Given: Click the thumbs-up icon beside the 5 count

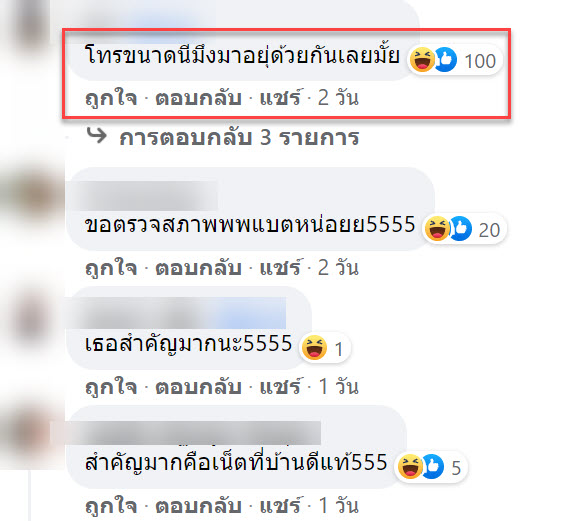Looking at the screenshot, I should coord(433,466).
